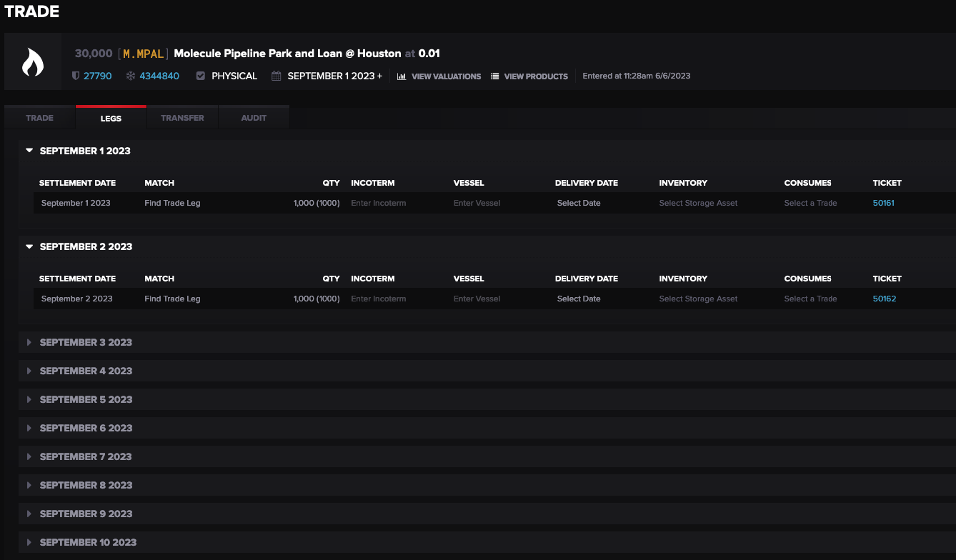Click Enter Vessel field in September 1 row
The height and width of the screenshot is (560, 956).
[477, 203]
